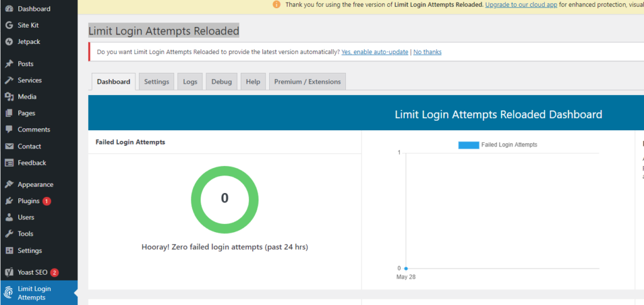The width and height of the screenshot is (644, 305).
Task: Click the Hooray zero failed login attempts message
Action: [225, 247]
